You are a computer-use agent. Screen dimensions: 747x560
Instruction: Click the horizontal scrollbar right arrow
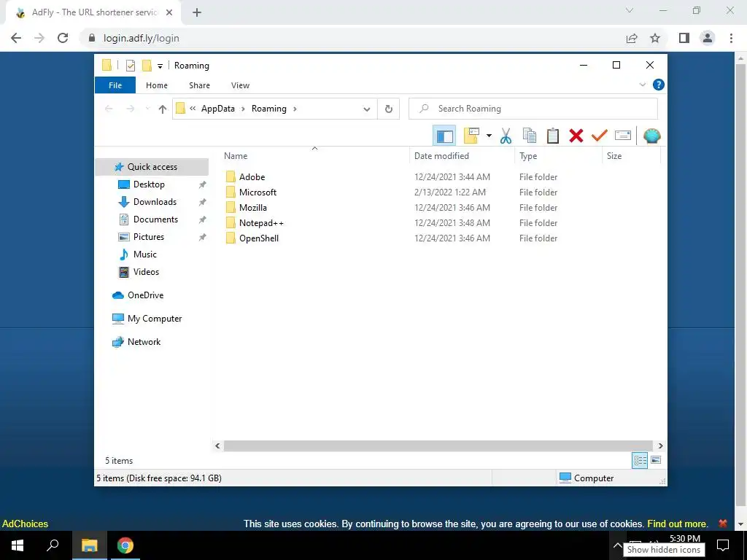pos(660,446)
